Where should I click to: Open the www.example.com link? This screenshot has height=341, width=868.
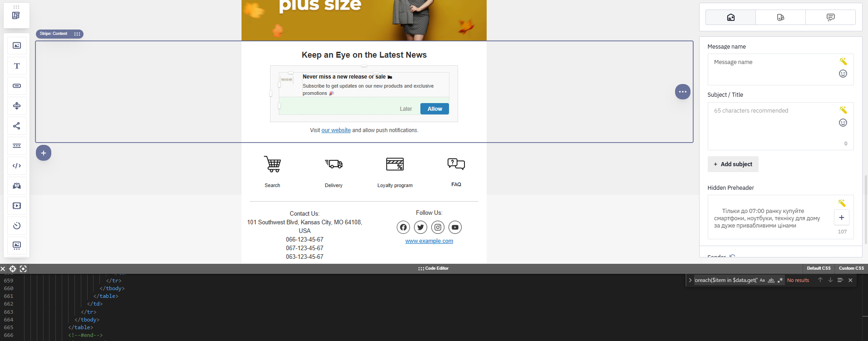coord(429,241)
